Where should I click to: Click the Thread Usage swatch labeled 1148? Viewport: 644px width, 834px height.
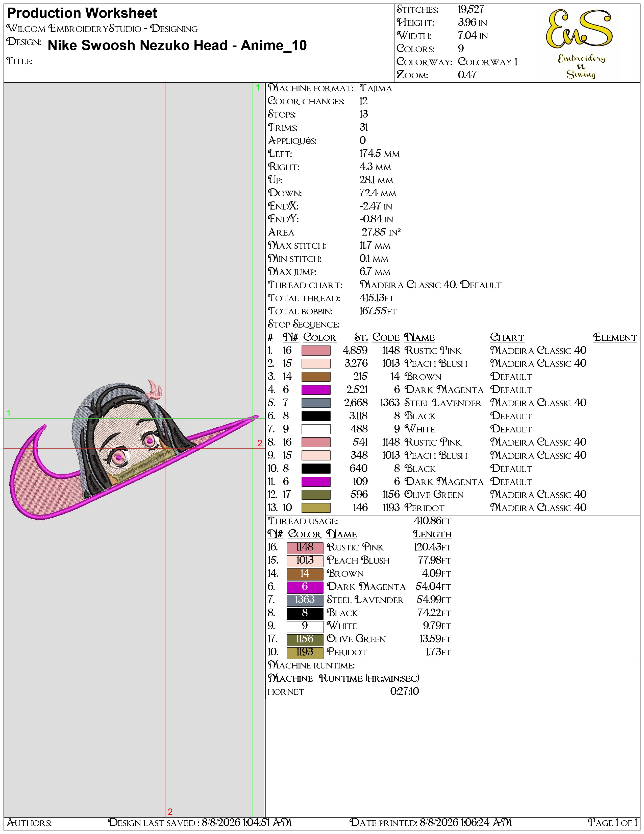coord(305,548)
